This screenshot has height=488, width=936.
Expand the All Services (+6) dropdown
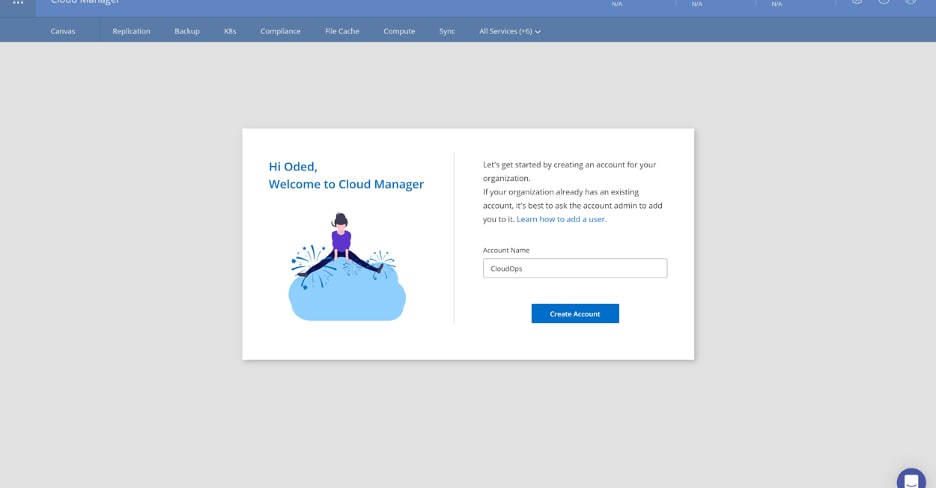pos(510,31)
